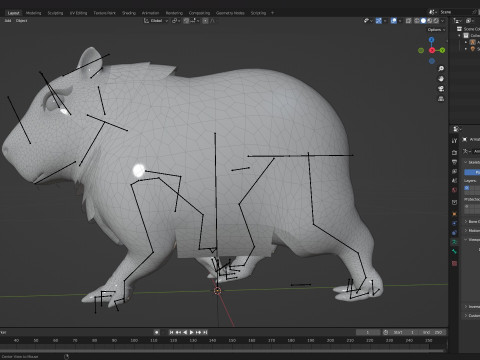Toggle the first Protected Layers box
This screenshot has height=360, width=480.
467,206
